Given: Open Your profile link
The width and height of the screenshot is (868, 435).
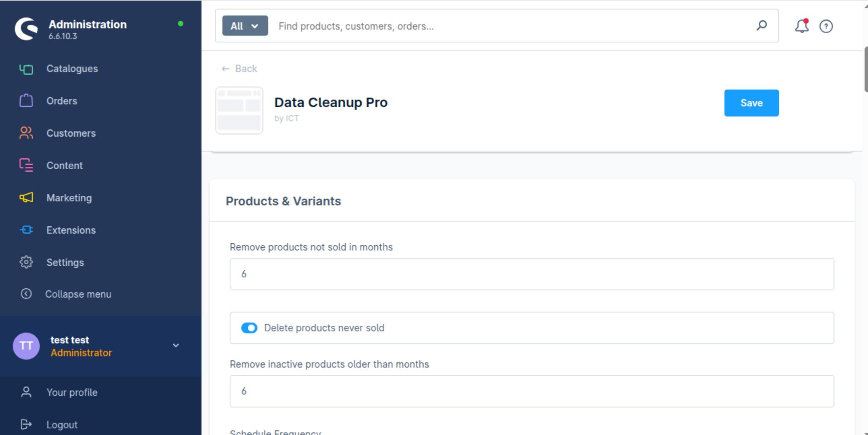Looking at the screenshot, I should pyautogui.click(x=72, y=392).
